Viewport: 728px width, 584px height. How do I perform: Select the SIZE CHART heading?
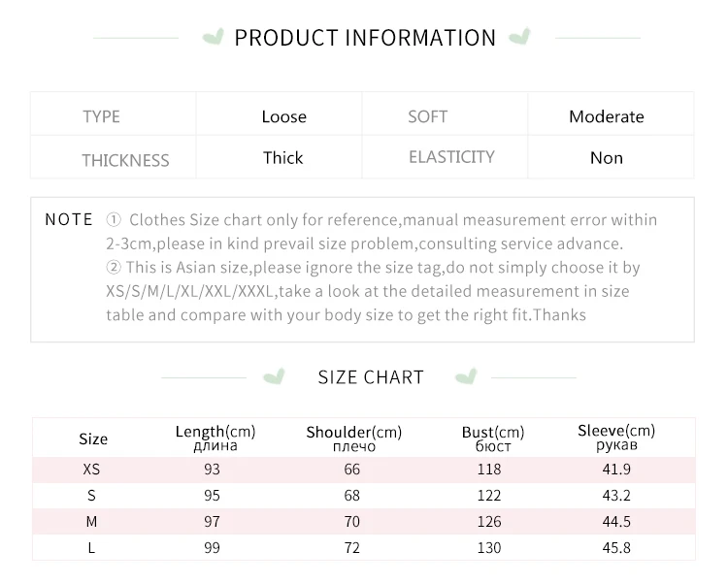[x=371, y=377]
